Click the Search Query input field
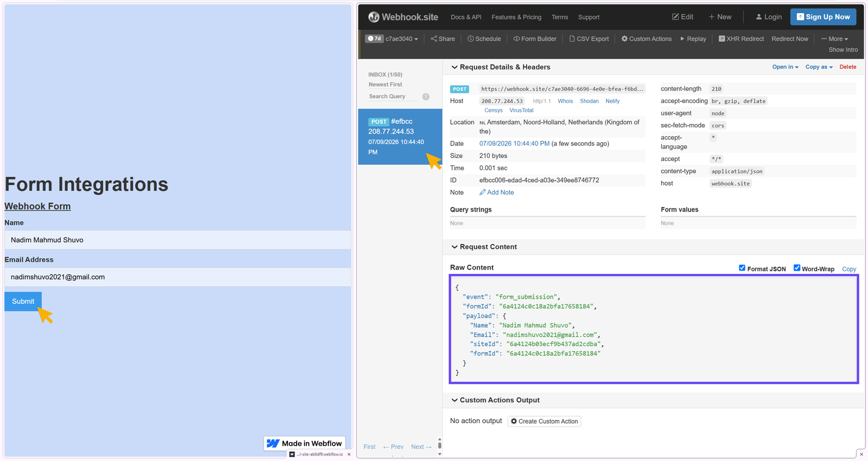This screenshot has height=461, width=868. [x=392, y=97]
